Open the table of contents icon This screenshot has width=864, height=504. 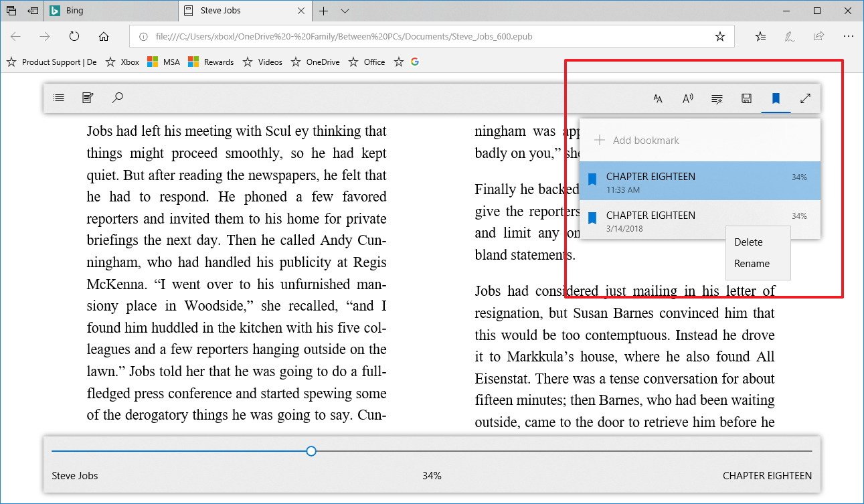coord(59,98)
